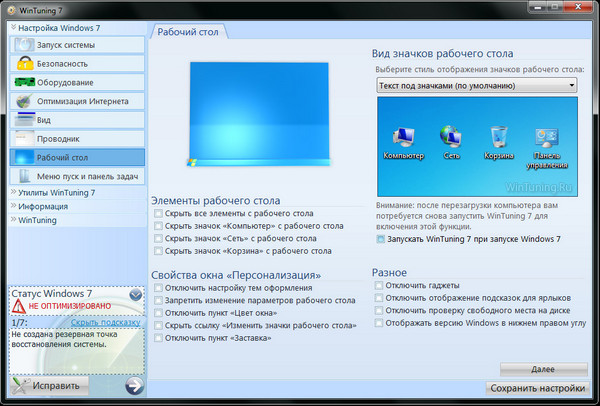Viewport: 600px width, 406px height.
Task: Enable Запретить изменение параметров рабочего стола
Action: point(158,300)
